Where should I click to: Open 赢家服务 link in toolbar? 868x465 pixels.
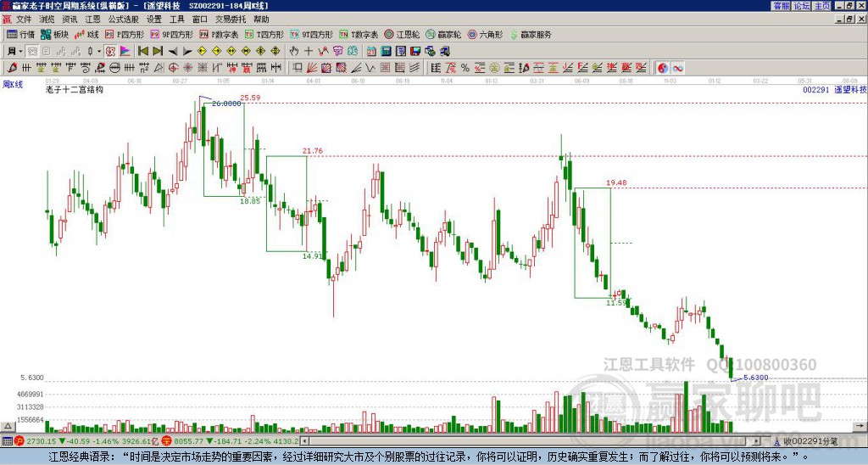tap(531, 34)
